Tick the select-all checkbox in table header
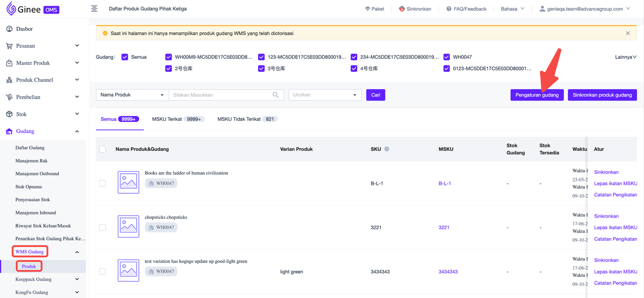 pyautogui.click(x=103, y=149)
